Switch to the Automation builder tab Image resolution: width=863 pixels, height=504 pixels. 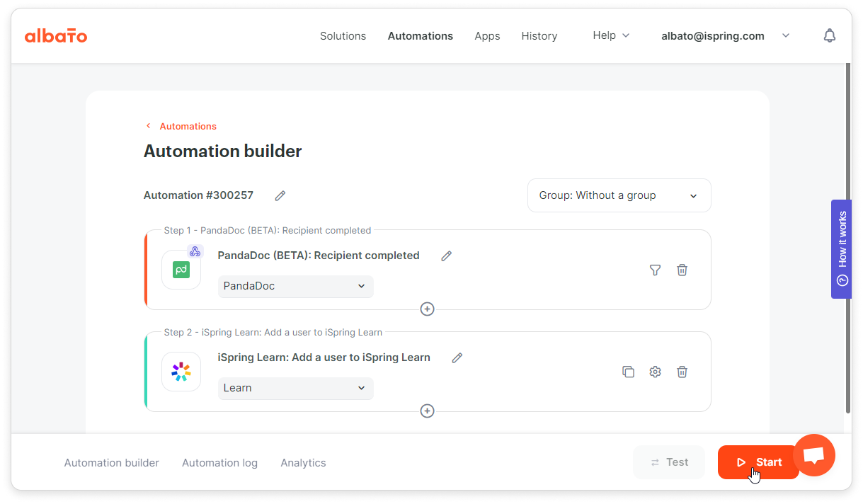pyautogui.click(x=112, y=463)
